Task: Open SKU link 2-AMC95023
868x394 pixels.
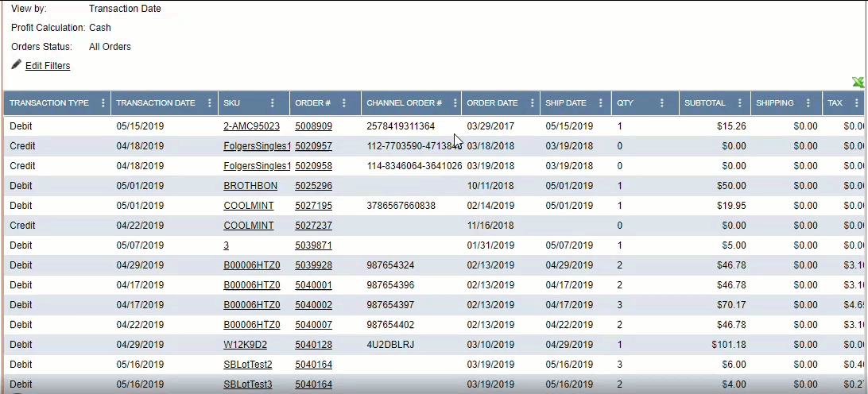Action: pyautogui.click(x=251, y=126)
